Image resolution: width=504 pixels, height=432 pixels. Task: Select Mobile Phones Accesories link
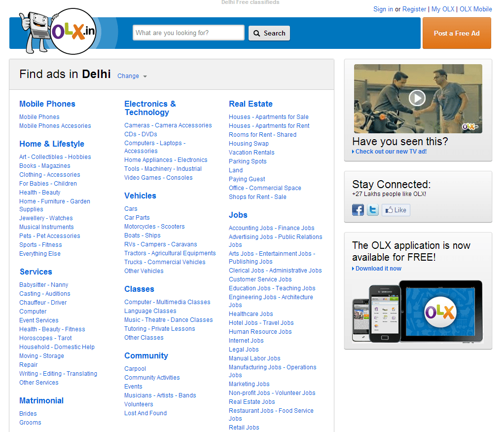55,126
